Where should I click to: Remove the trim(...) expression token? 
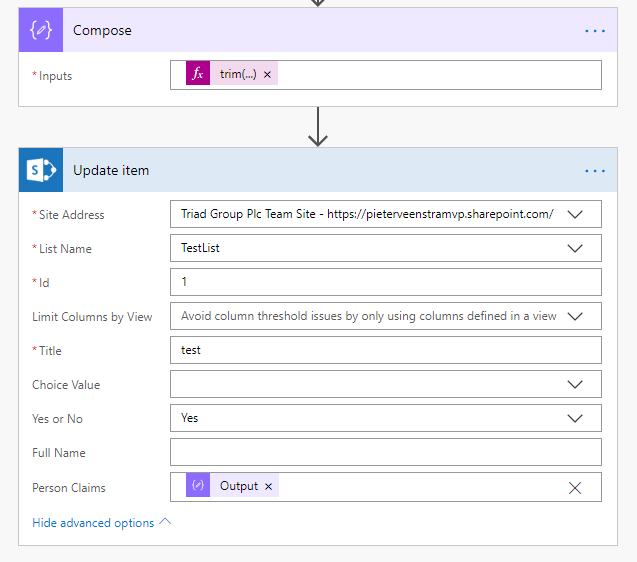tap(267, 74)
